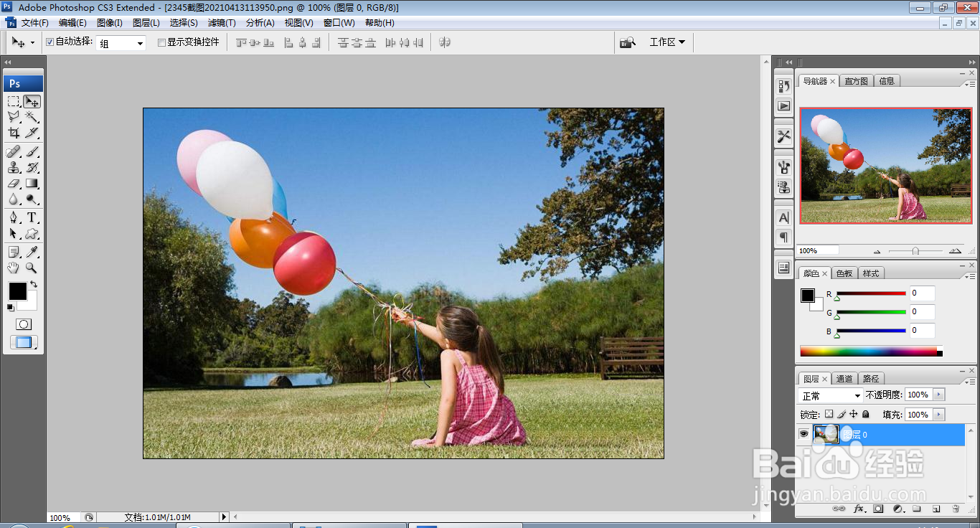Create a new layer
This screenshot has height=528, width=980.
[x=936, y=509]
